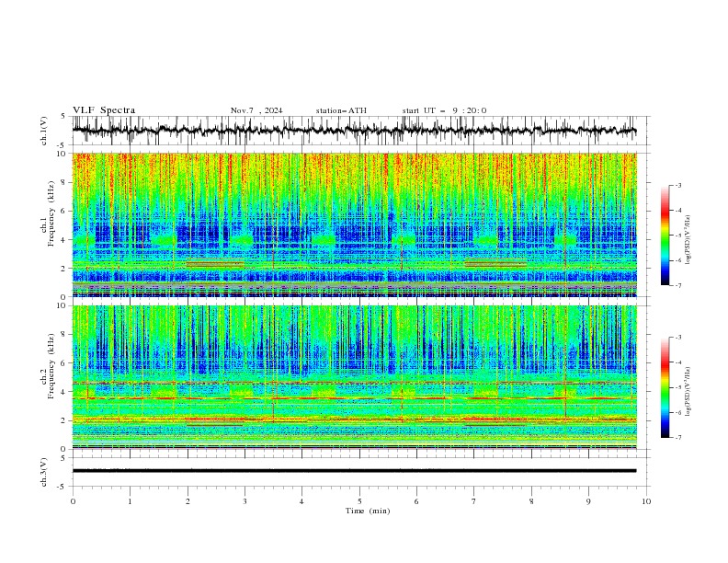728x563 pixels.
Task: Click the ch.1 PSD color scale bar
Action: 665,236
